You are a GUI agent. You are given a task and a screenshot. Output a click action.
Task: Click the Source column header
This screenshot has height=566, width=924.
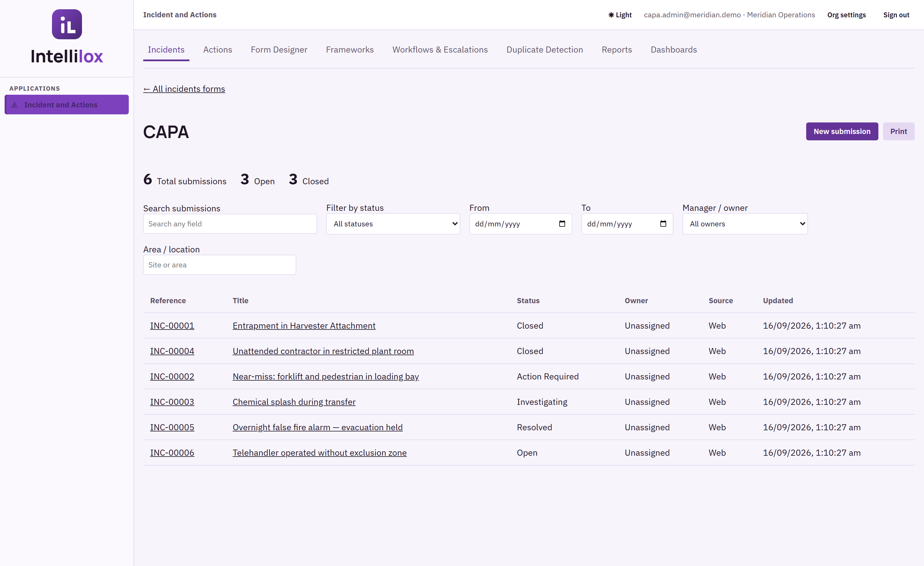[720, 301]
